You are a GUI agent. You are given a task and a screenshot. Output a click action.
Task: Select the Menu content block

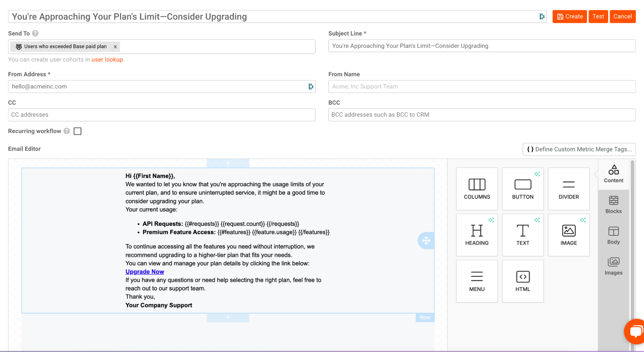pos(476,281)
